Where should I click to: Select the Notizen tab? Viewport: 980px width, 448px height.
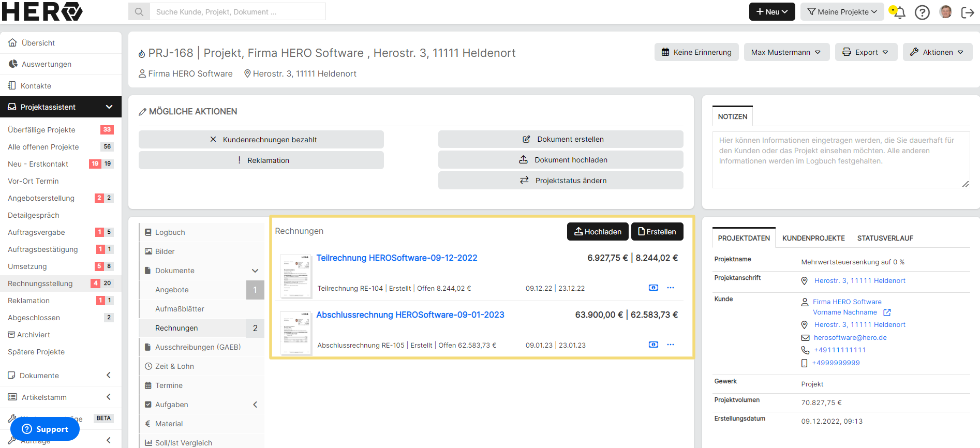(x=733, y=116)
